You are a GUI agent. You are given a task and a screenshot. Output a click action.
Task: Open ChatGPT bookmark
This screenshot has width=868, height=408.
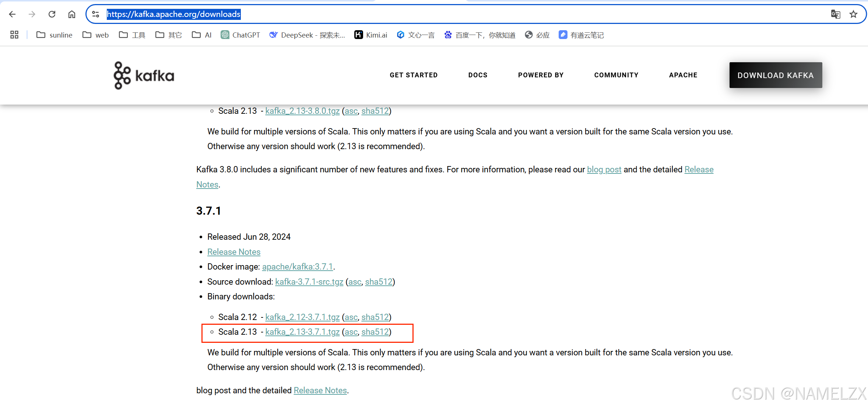coord(240,35)
